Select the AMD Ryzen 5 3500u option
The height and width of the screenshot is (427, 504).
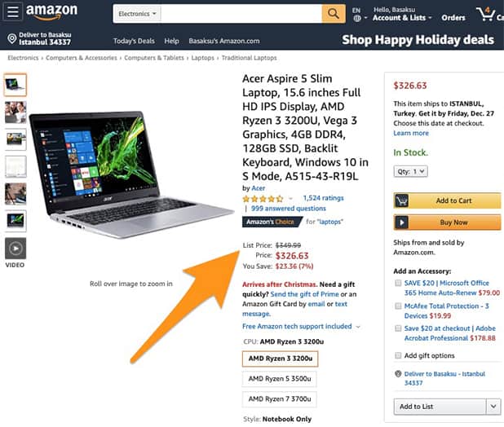[280, 379]
